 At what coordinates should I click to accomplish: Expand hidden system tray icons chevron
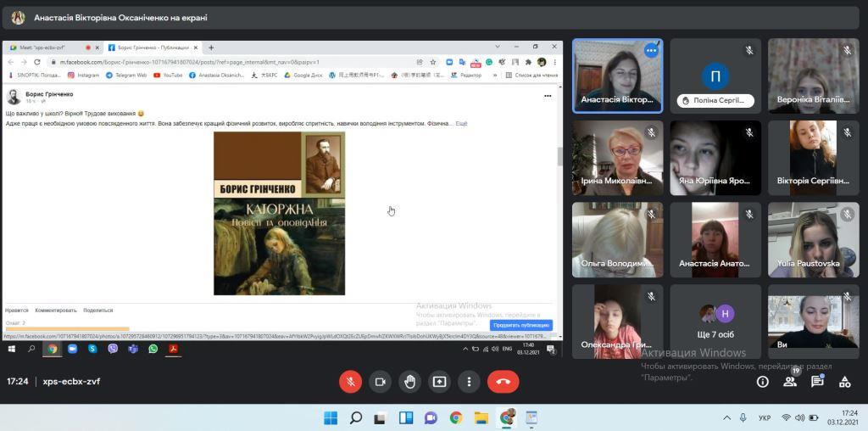726,417
